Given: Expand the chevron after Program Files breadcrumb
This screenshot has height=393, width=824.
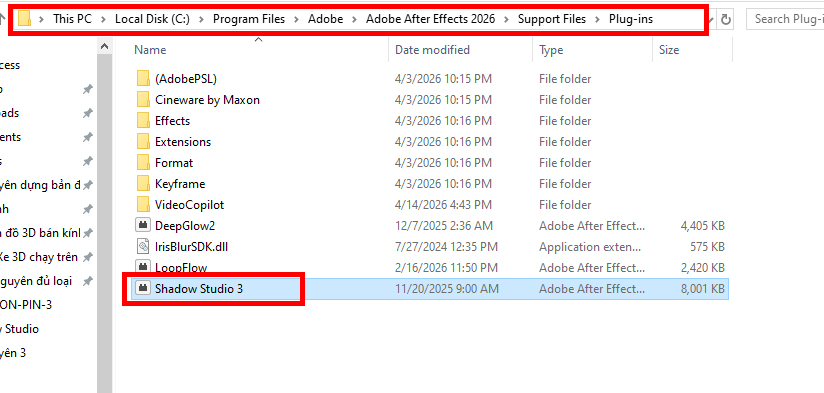Looking at the screenshot, I should point(296,19).
